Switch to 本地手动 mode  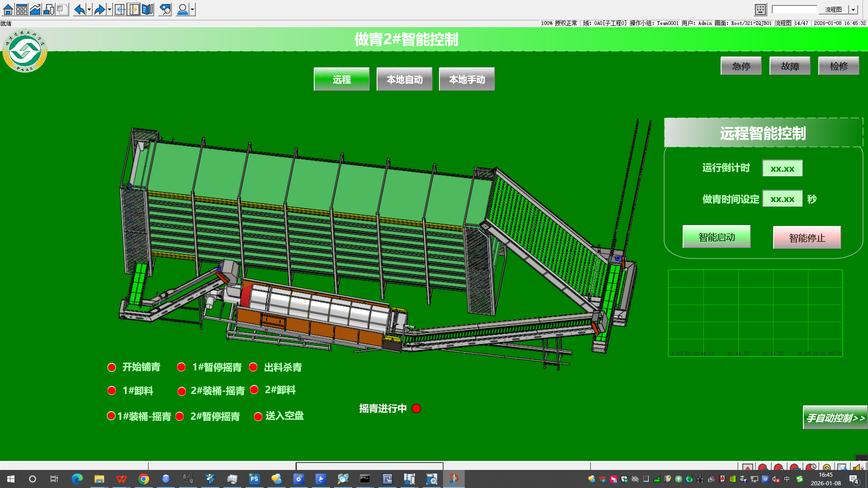coord(467,80)
